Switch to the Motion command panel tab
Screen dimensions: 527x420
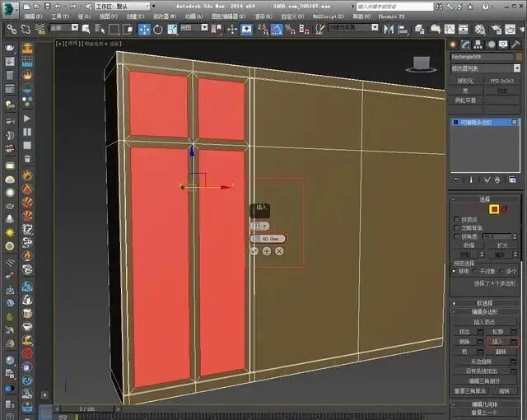coord(492,44)
